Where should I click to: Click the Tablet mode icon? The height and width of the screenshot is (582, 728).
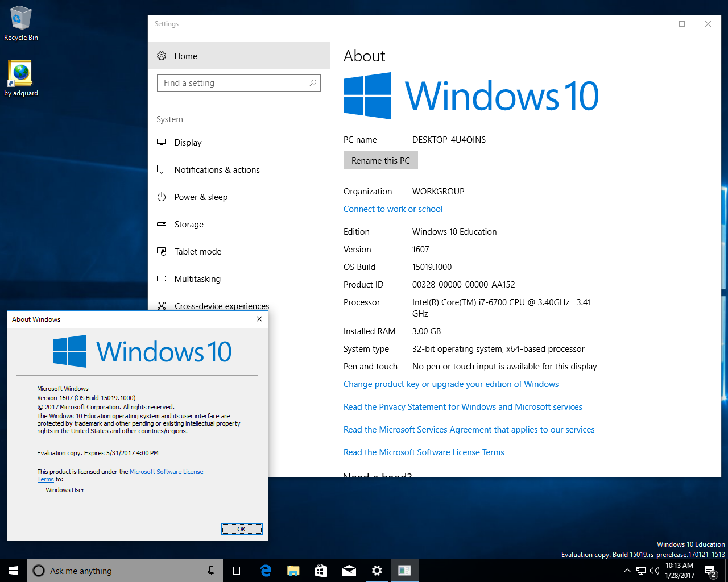(162, 251)
